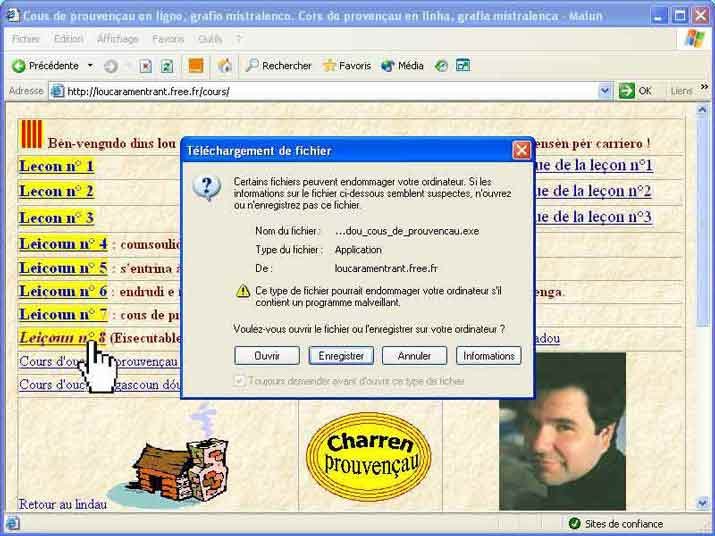Open the Affichage menu

[118, 39]
